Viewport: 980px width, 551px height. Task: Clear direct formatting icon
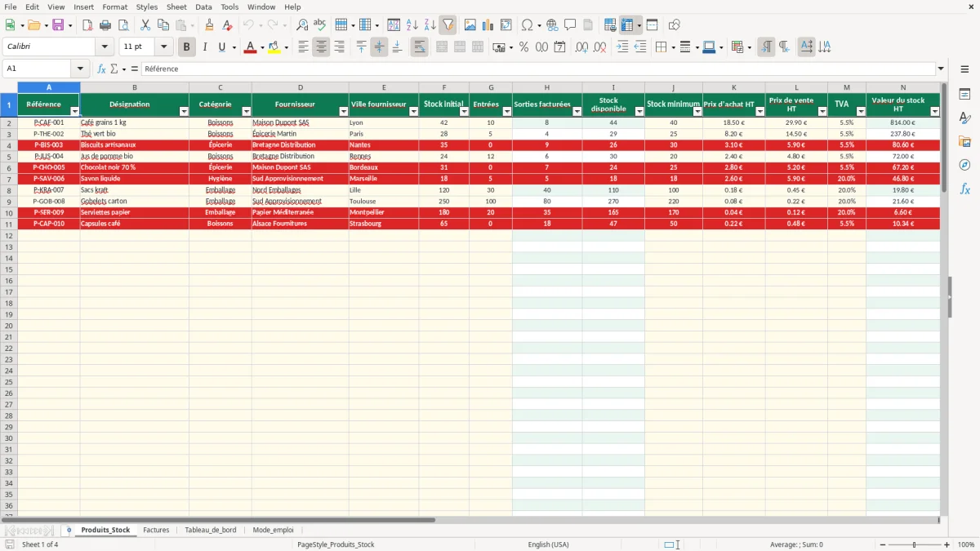228,25
